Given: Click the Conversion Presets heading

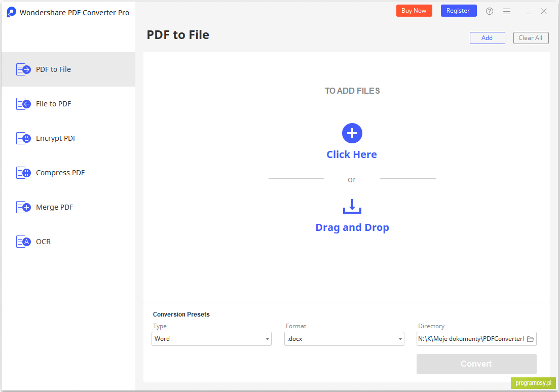Looking at the screenshot, I should click(181, 315).
